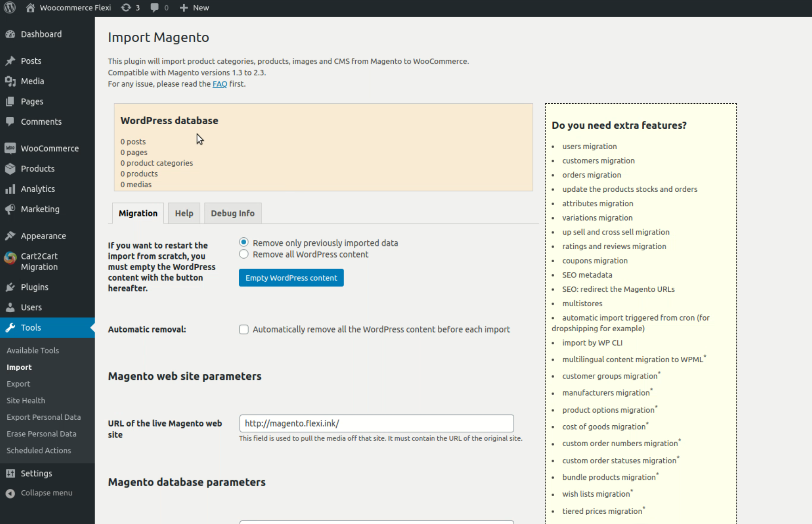The image size is (812, 524).
Task: Open Analytics menu label
Action: click(x=38, y=189)
